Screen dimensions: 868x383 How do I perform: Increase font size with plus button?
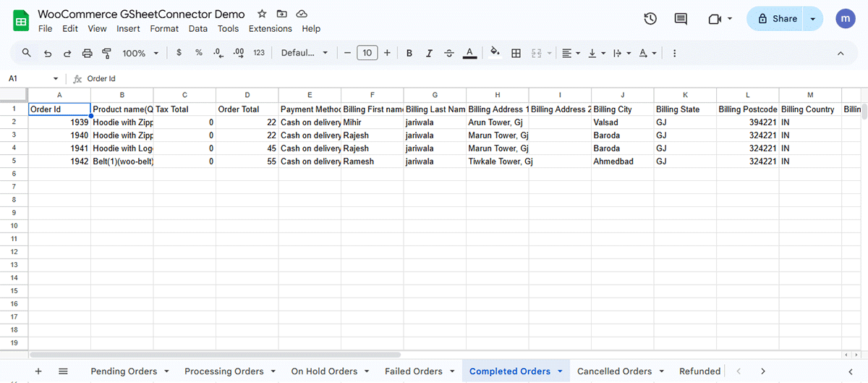pyautogui.click(x=387, y=53)
